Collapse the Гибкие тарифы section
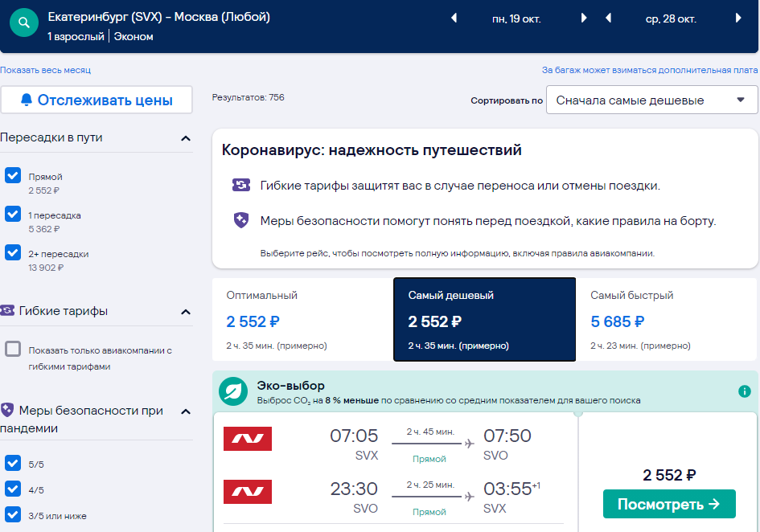 point(186,312)
